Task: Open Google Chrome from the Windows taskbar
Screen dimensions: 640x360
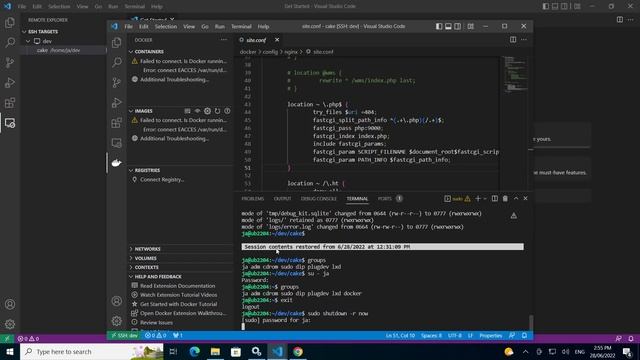Action: click(298, 351)
